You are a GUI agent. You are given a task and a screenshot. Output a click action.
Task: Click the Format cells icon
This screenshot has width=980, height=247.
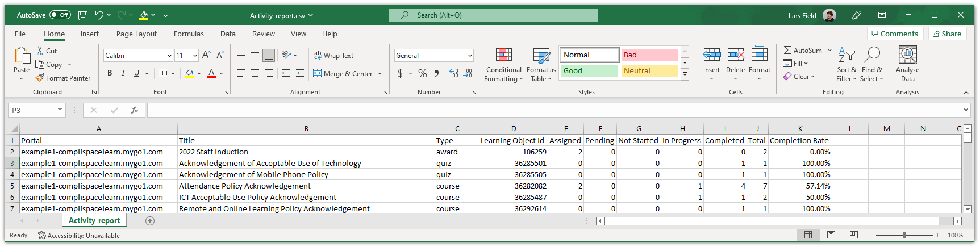[760, 55]
